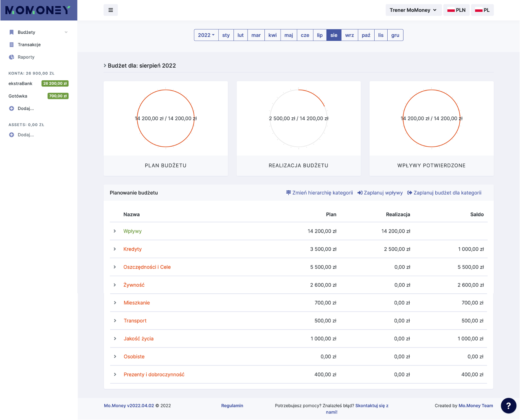This screenshot has width=520, height=420.
Task: Click Zaplanuj wpływy link
Action: point(380,193)
